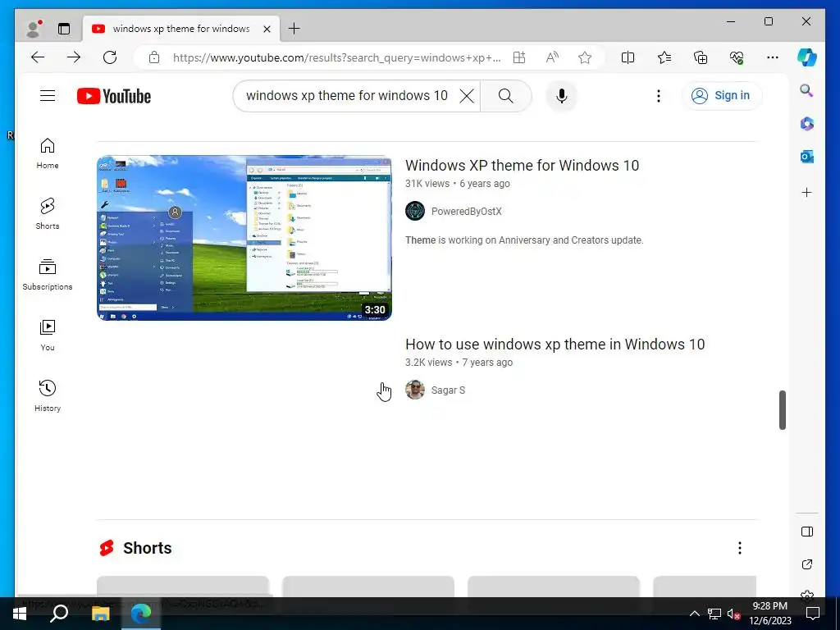Screen dimensions: 840x630
Task: Go back with the browser back arrow
Action: point(38,57)
